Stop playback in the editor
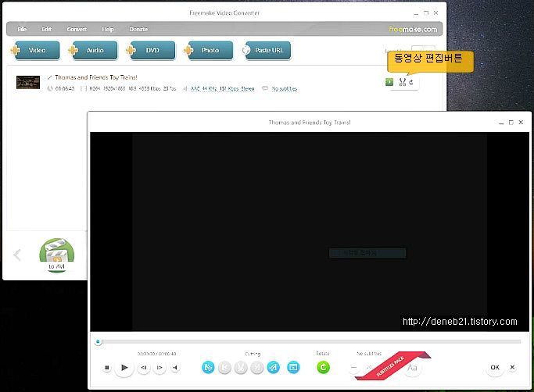The width and height of the screenshot is (534, 392). click(x=107, y=368)
